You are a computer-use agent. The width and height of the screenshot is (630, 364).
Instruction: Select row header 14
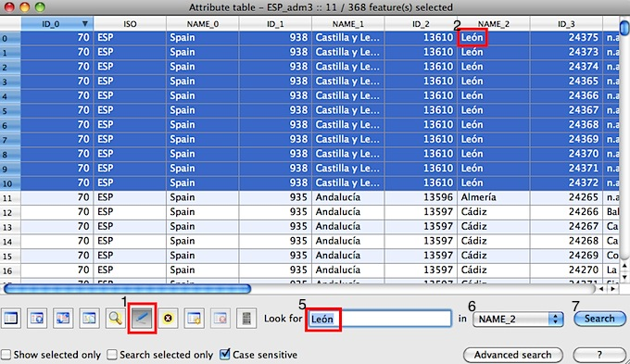(10, 241)
